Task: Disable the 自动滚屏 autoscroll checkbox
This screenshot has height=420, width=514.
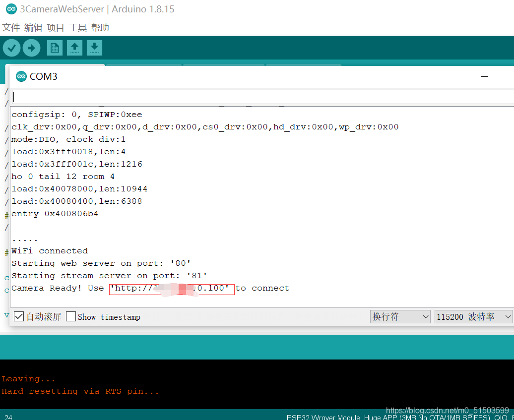Action: (x=18, y=317)
